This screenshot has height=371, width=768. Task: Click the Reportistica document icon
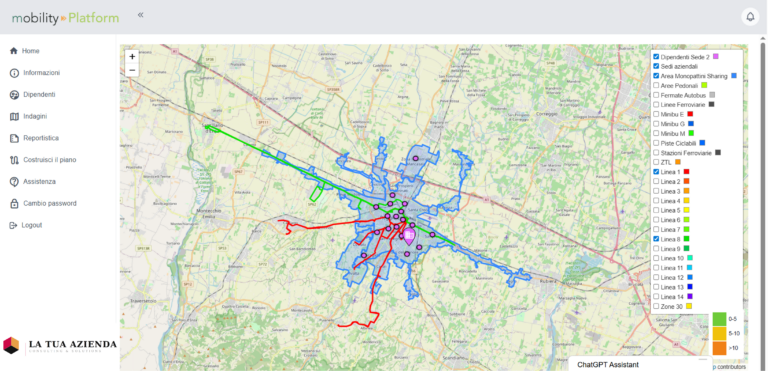(14, 138)
